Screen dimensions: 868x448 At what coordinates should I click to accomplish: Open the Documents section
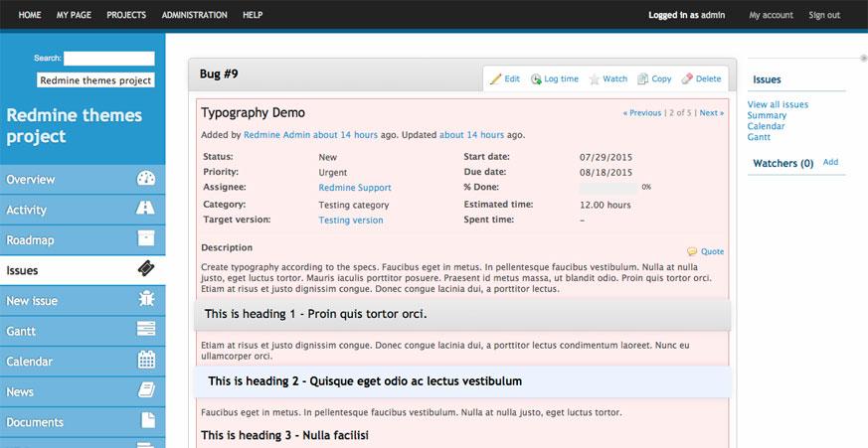[x=83, y=422]
